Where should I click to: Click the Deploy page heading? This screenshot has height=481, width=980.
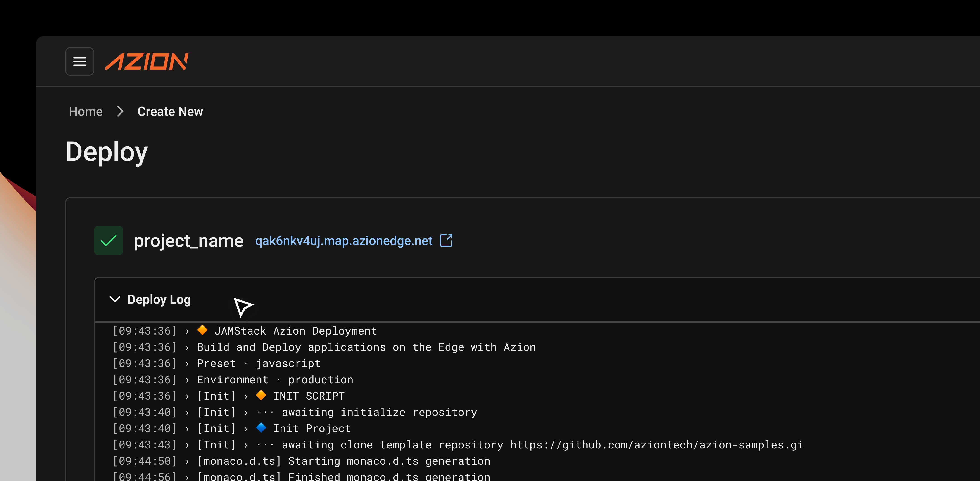coord(107,152)
